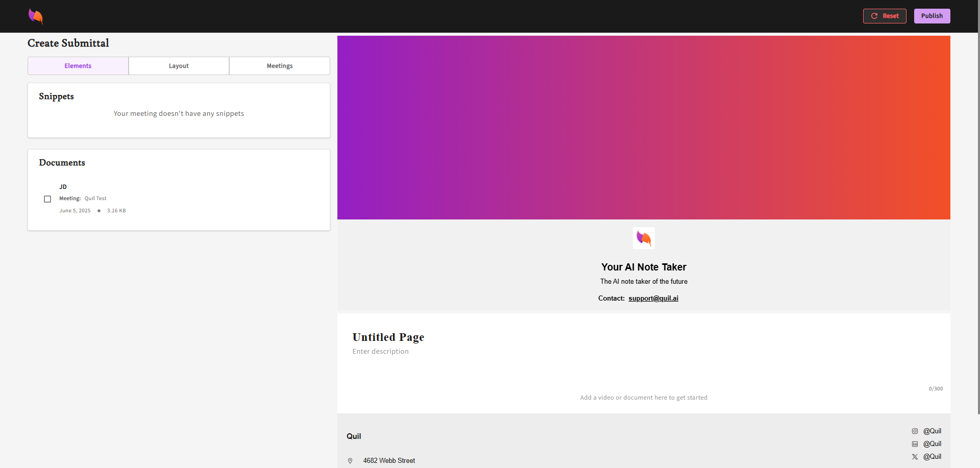Click the Instagram icon in footer
This screenshot has height=468, width=980.
coord(915,431)
